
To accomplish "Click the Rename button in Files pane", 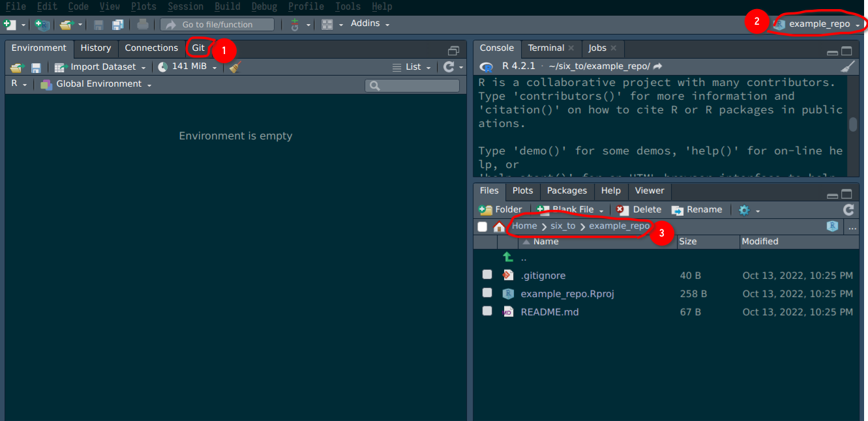I will (696, 210).
